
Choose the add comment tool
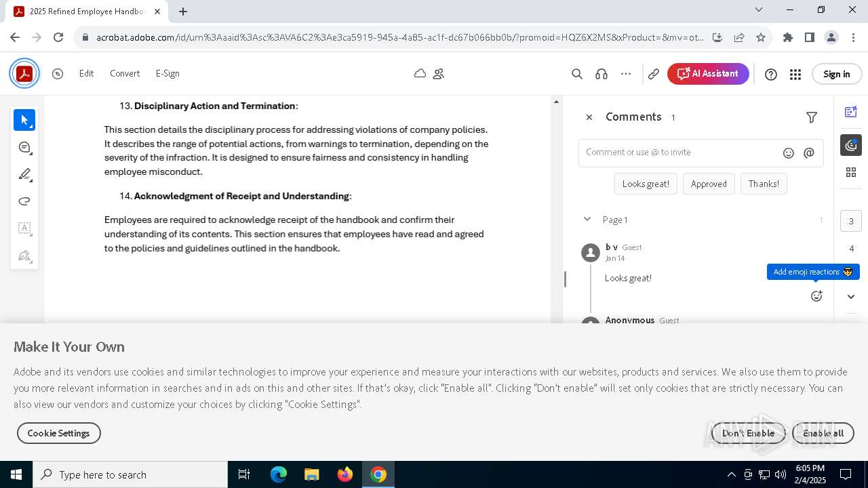[x=24, y=147]
